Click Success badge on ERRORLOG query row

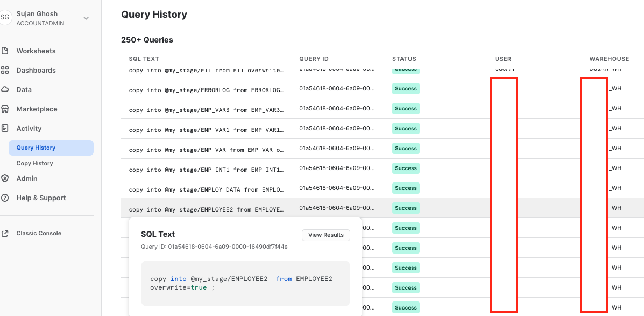click(406, 89)
